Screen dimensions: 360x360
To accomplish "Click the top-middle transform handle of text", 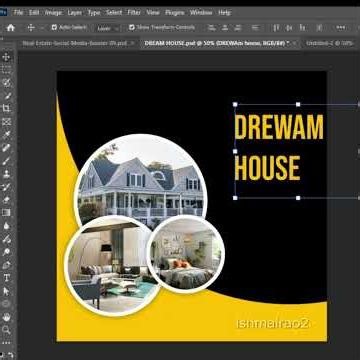I will pyautogui.click(x=298, y=104).
